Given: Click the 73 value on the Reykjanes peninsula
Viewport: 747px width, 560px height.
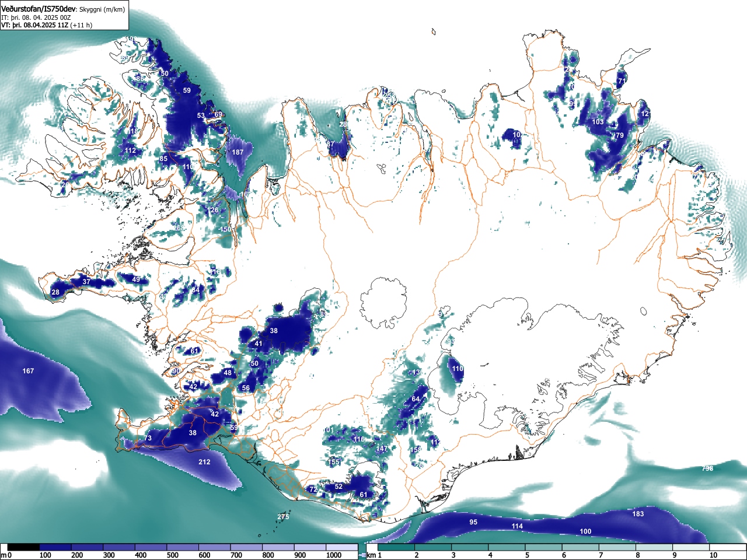Looking at the screenshot, I should click(x=148, y=438).
